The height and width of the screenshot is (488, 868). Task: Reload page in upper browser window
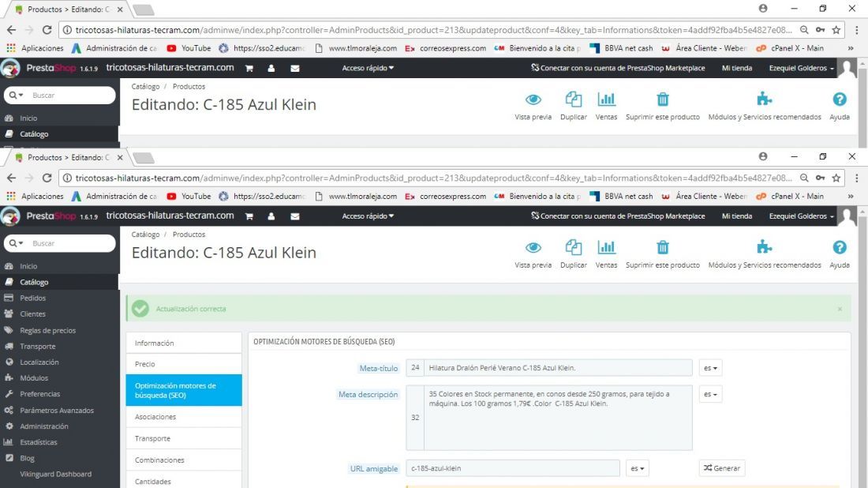(47, 30)
